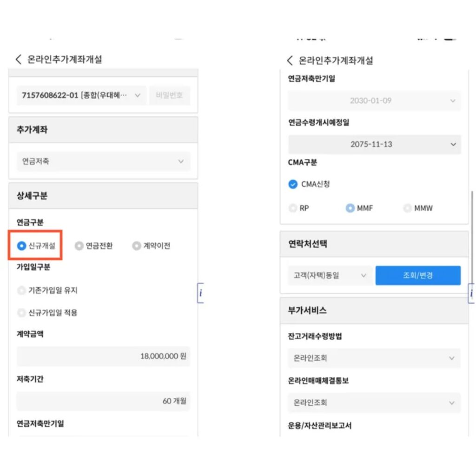Viewport: 476px width, 476px height.
Task: Click the 계약금액 18,000,000 원 field
Action: coord(103,357)
